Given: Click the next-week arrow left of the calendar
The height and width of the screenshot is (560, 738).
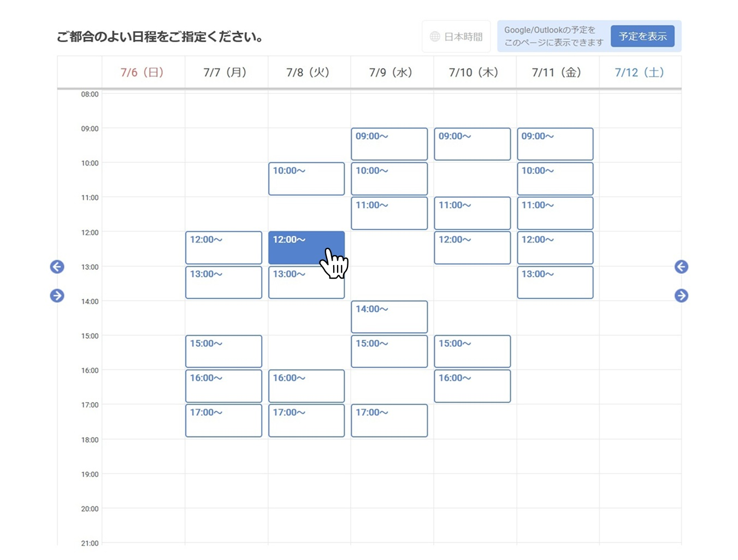Looking at the screenshot, I should click(57, 296).
